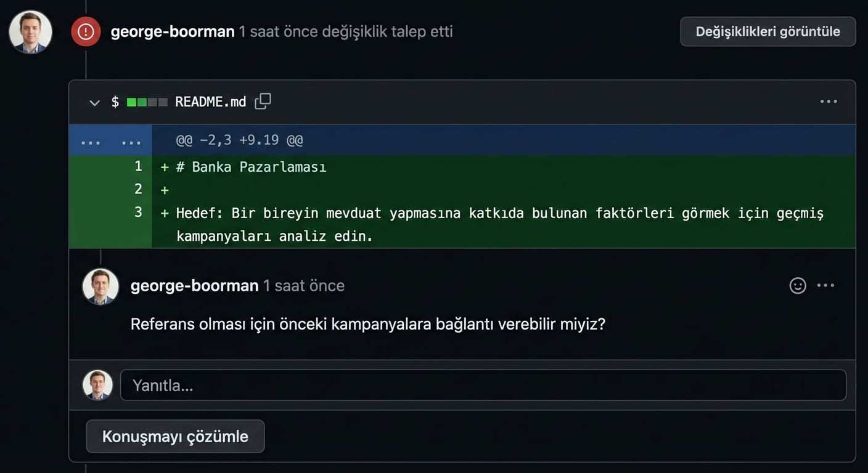Click the Değişiklikleri görüntüle button
Screen dimensions: 868x473
coord(768,31)
